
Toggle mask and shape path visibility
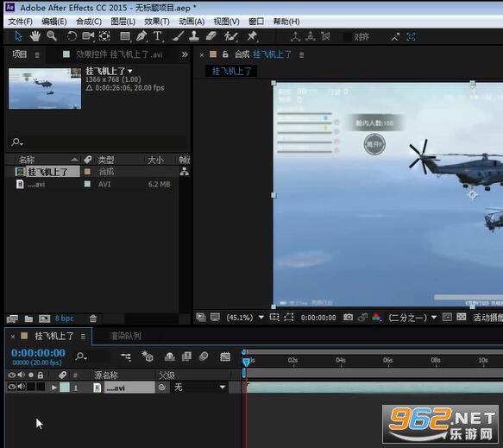(289, 318)
